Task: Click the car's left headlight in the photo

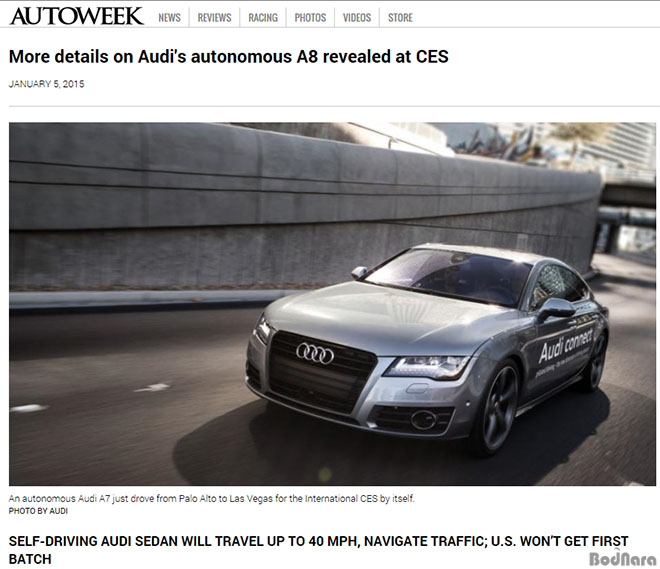Action: click(427, 367)
